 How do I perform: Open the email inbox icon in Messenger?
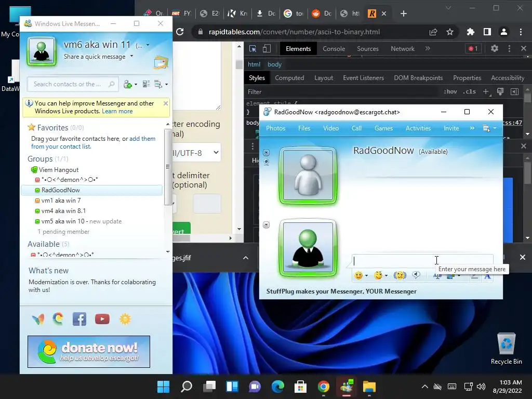tap(161, 62)
